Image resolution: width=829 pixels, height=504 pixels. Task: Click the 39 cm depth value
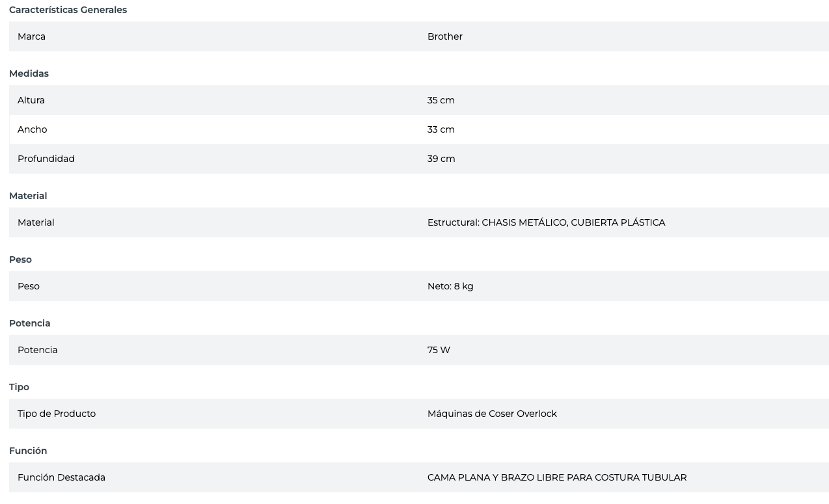[x=441, y=159]
